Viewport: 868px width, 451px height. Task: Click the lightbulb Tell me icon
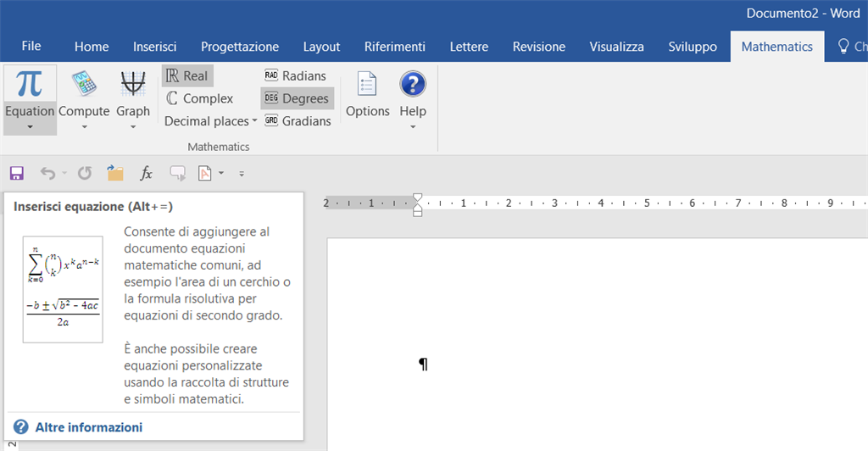coord(843,47)
